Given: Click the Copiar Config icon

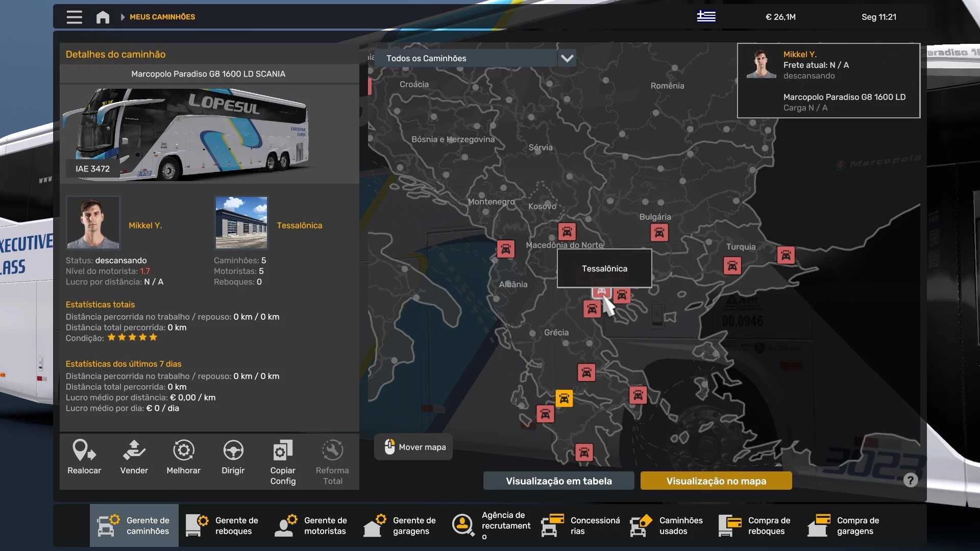Looking at the screenshot, I should click(283, 450).
